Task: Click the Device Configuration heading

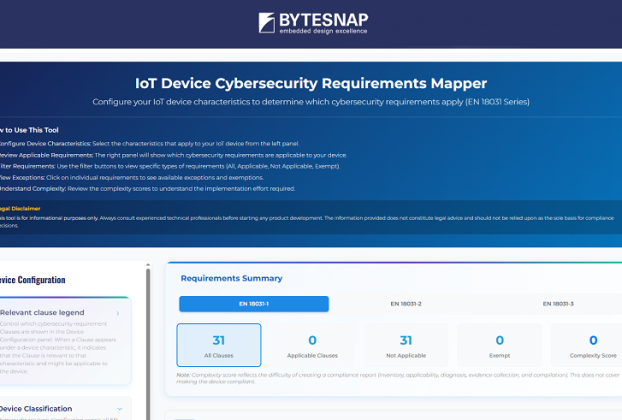Action: tap(33, 280)
